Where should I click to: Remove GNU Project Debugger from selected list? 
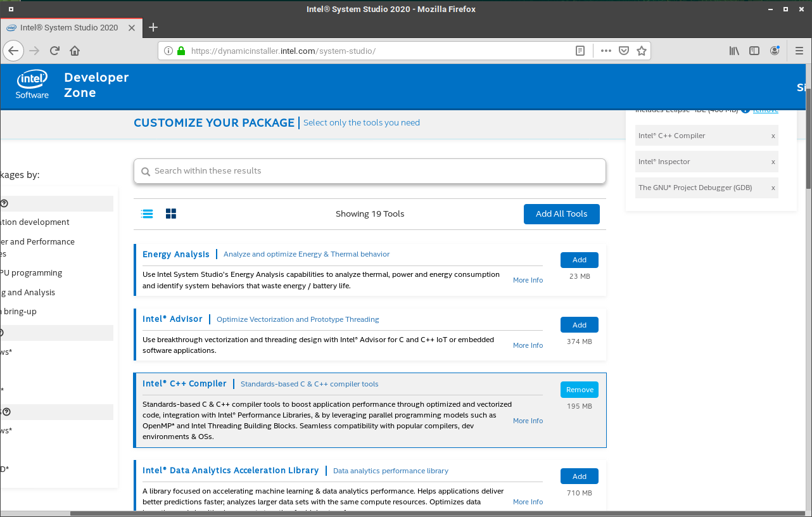click(773, 188)
